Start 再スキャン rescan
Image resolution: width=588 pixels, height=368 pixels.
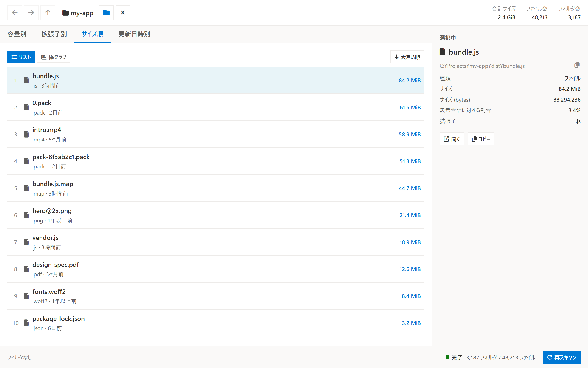[x=562, y=357]
